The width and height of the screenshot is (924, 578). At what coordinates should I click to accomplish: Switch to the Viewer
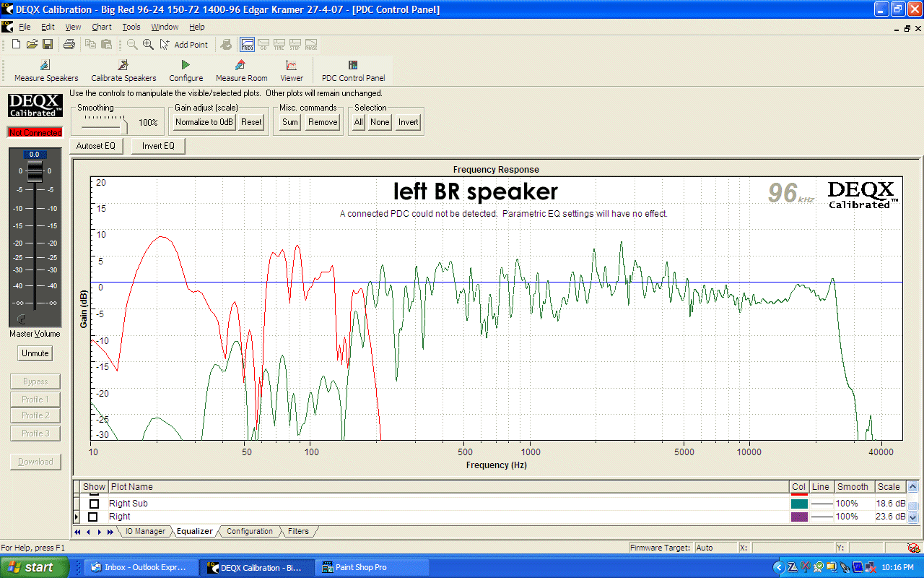tap(291, 70)
